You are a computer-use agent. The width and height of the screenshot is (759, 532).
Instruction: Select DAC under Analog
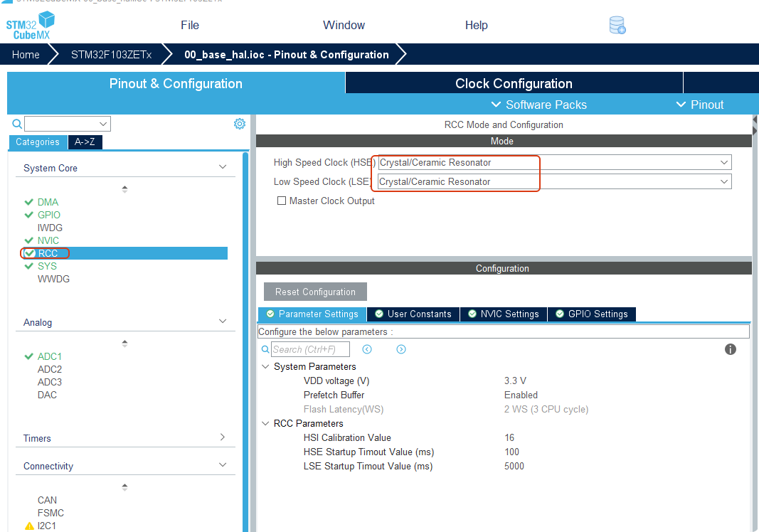pyautogui.click(x=47, y=395)
